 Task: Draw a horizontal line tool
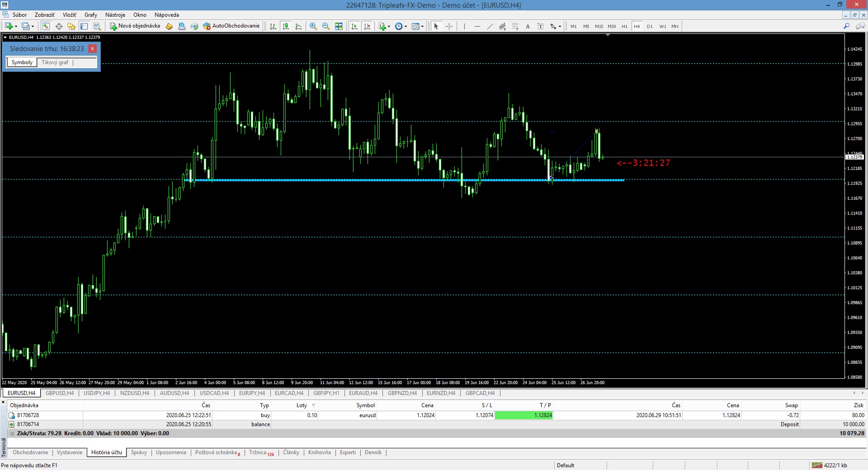[x=477, y=26]
